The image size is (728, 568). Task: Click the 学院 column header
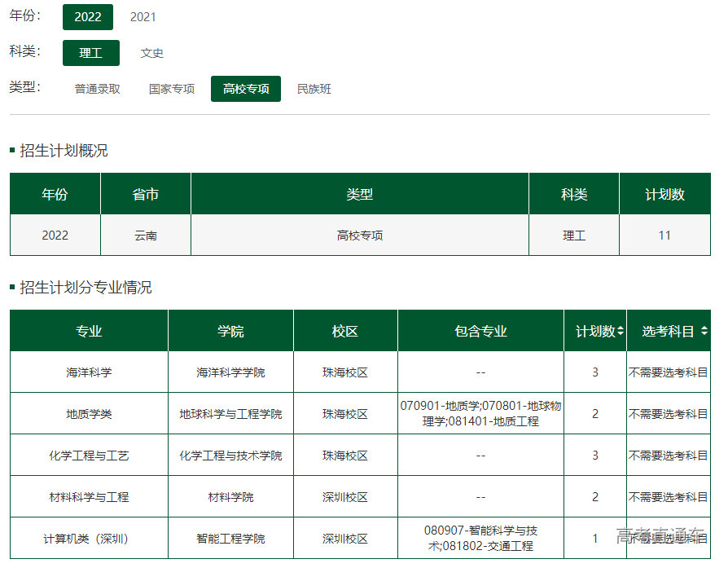(x=230, y=331)
